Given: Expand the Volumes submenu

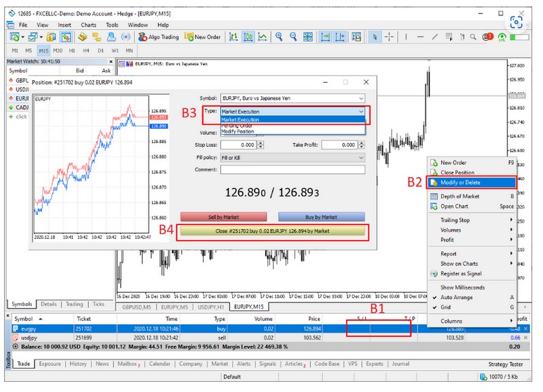Looking at the screenshot, I should [x=472, y=230].
